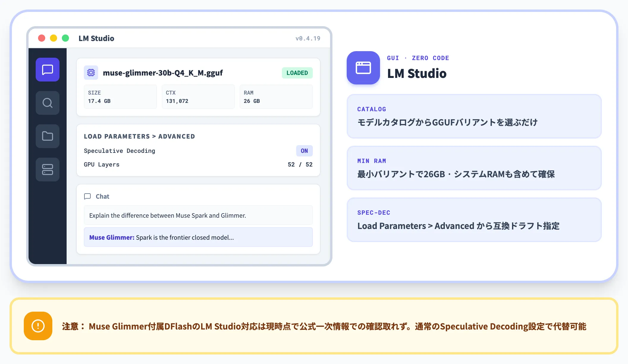Open the Search sidebar icon

pyautogui.click(x=48, y=103)
